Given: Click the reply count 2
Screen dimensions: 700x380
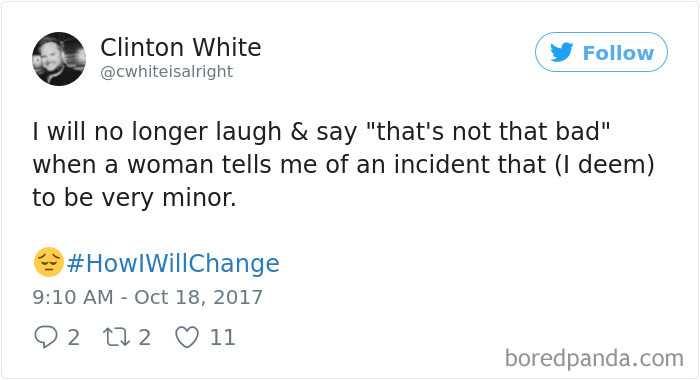Looking at the screenshot, I should [74, 338].
